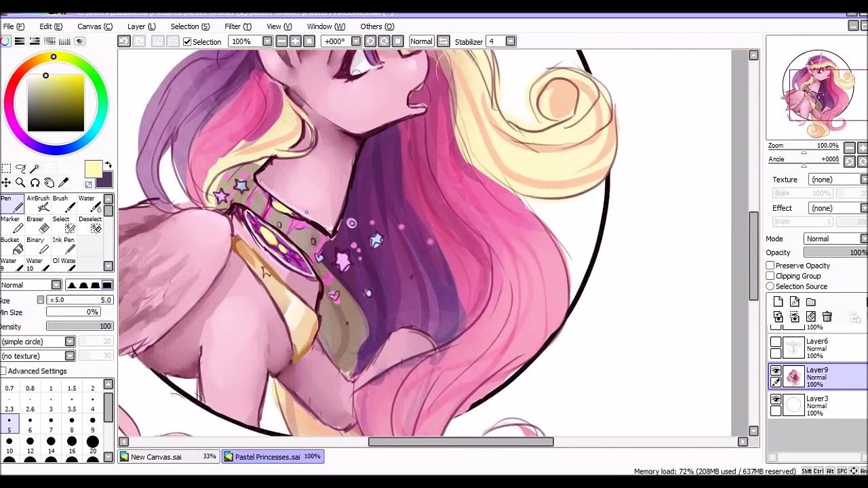This screenshot has height=488, width=868.
Task: Toggle the RGB slider panel button
Action: [20, 42]
